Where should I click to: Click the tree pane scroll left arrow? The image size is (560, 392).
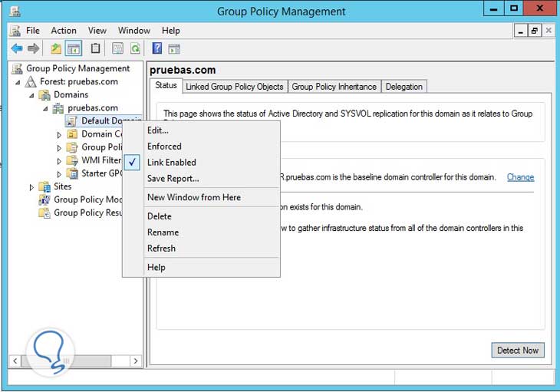click(x=15, y=361)
